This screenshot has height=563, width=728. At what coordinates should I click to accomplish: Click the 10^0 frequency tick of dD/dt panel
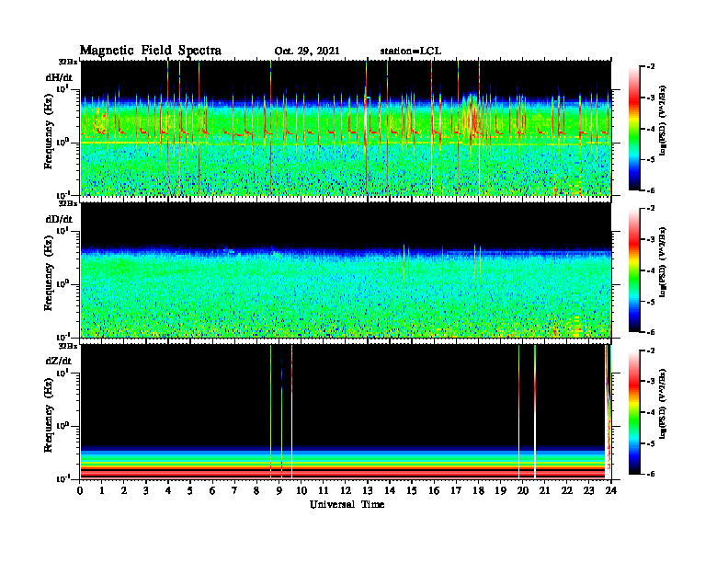[x=63, y=284]
